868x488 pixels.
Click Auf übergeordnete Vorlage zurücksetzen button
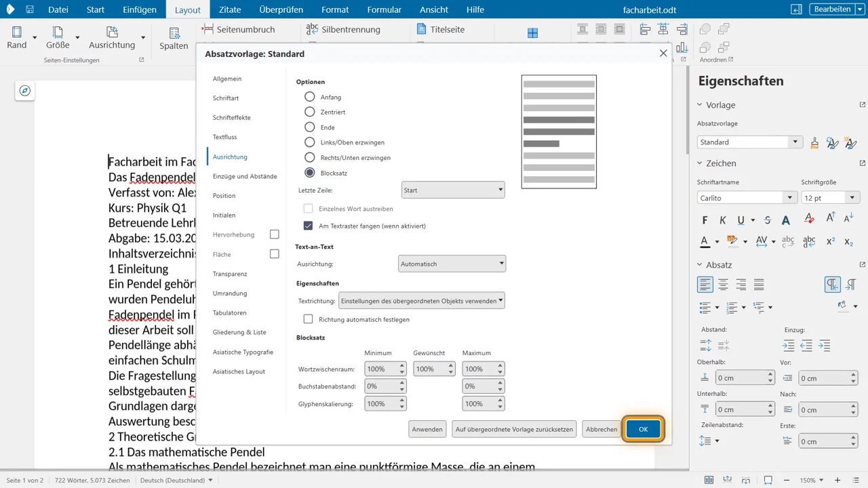(x=514, y=429)
